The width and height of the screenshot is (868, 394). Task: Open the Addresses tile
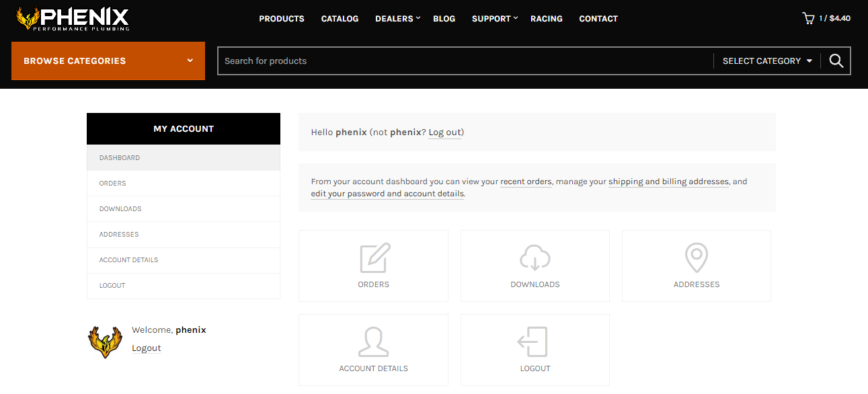point(697,266)
